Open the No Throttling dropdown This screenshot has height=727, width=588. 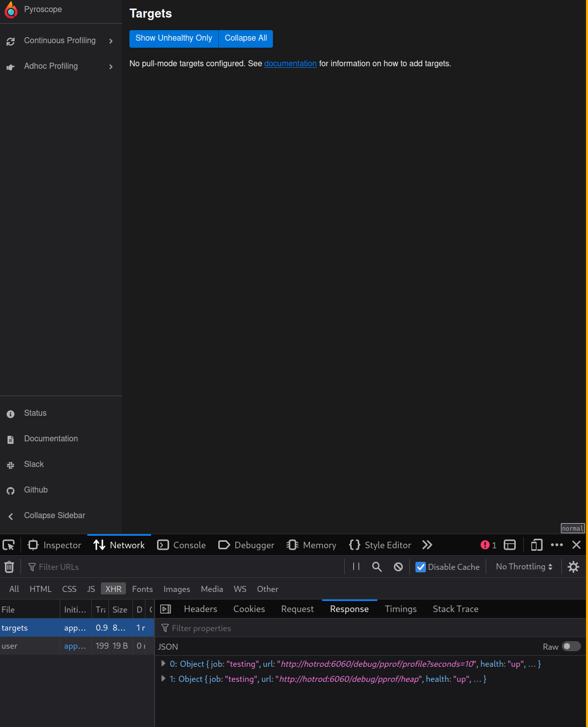[x=523, y=566]
